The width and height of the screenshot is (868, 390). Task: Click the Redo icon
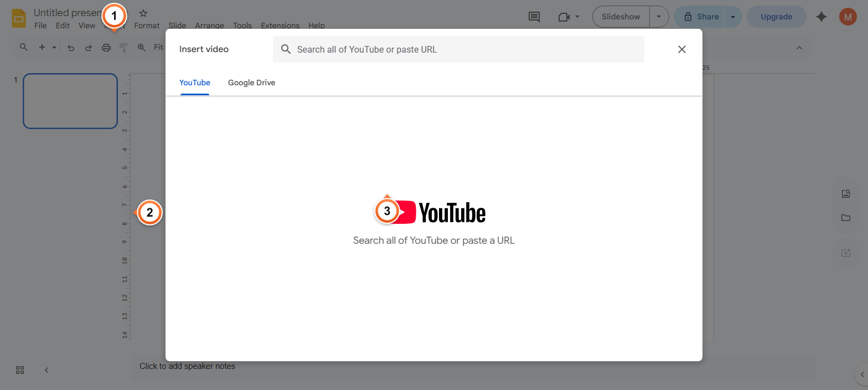89,48
